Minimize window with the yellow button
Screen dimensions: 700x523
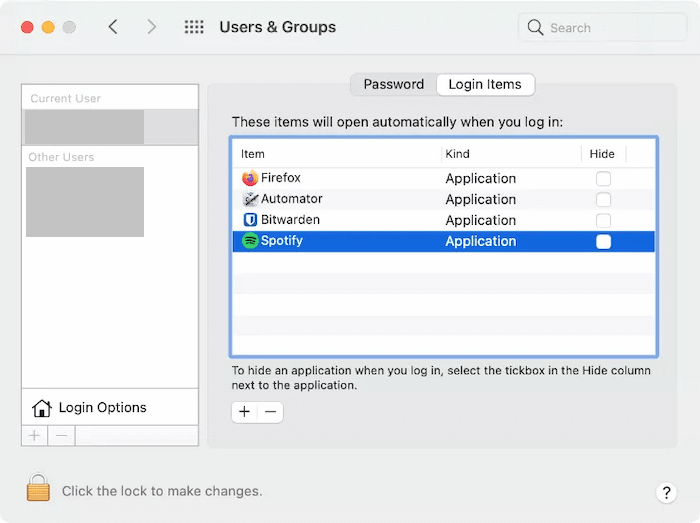pyautogui.click(x=48, y=27)
